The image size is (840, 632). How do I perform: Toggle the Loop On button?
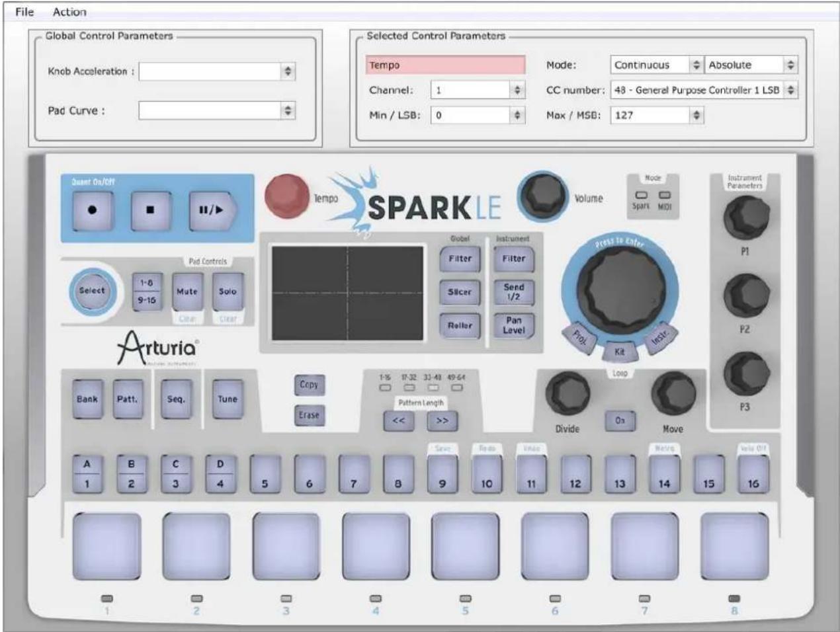coord(620,420)
